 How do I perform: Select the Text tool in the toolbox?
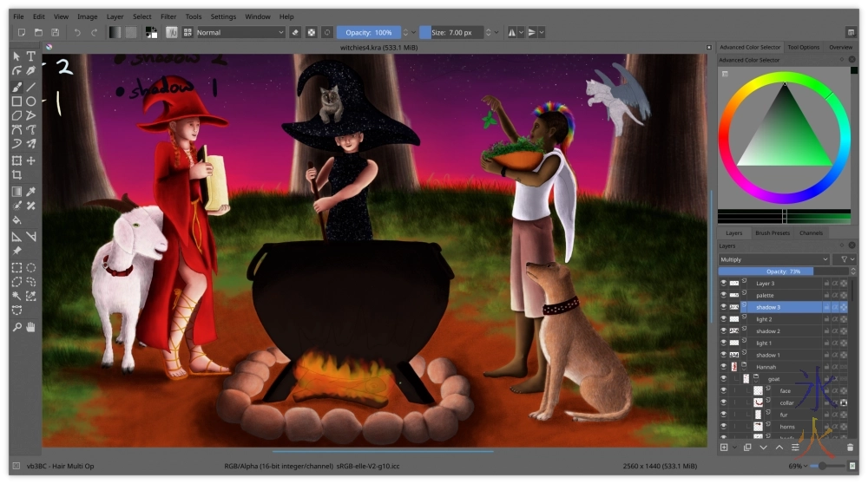point(31,56)
